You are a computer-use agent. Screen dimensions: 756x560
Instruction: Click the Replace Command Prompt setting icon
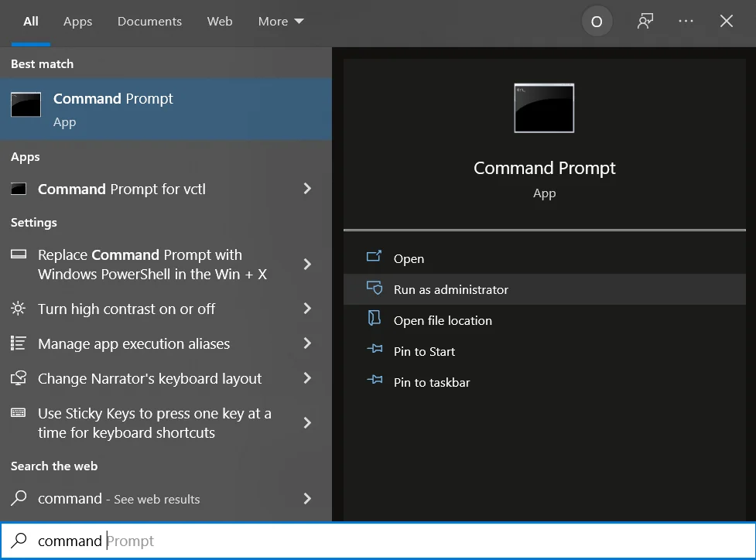(19, 254)
